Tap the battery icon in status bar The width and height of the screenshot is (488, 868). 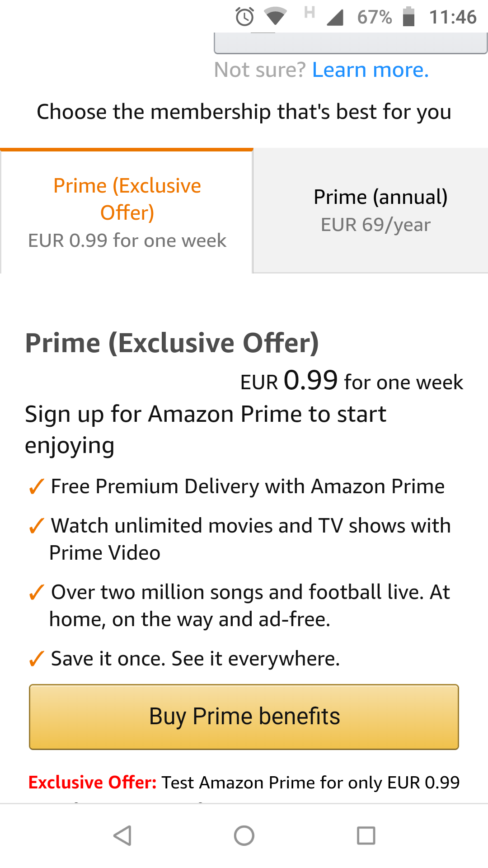pos(408,17)
